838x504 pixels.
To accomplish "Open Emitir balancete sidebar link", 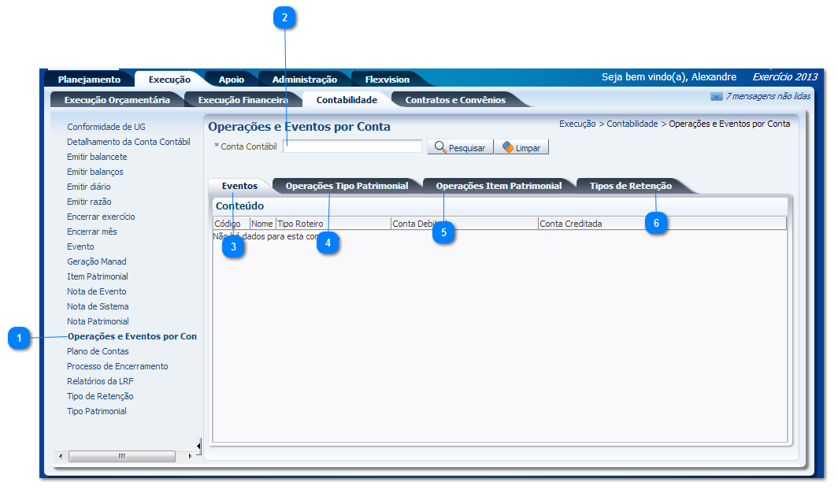I will pyautogui.click(x=97, y=157).
